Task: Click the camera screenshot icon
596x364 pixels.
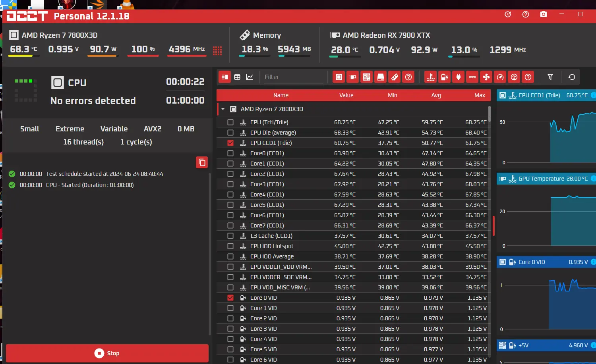Action: [x=544, y=14]
